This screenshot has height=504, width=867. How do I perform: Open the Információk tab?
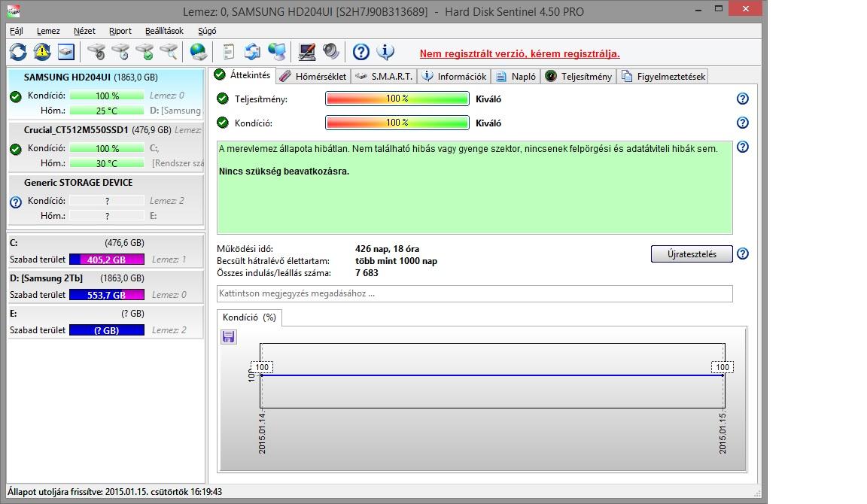[x=455, y=76]
